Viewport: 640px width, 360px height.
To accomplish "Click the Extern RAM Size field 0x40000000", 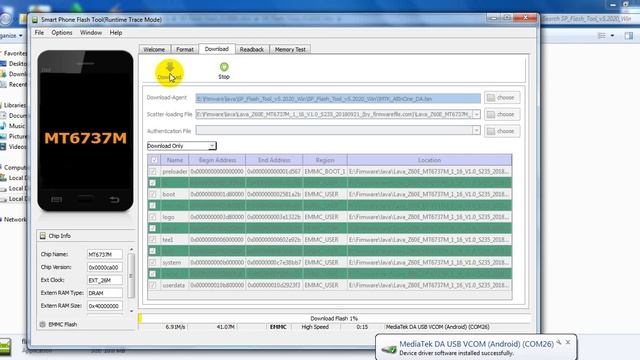I will click(x=104, y=306).
